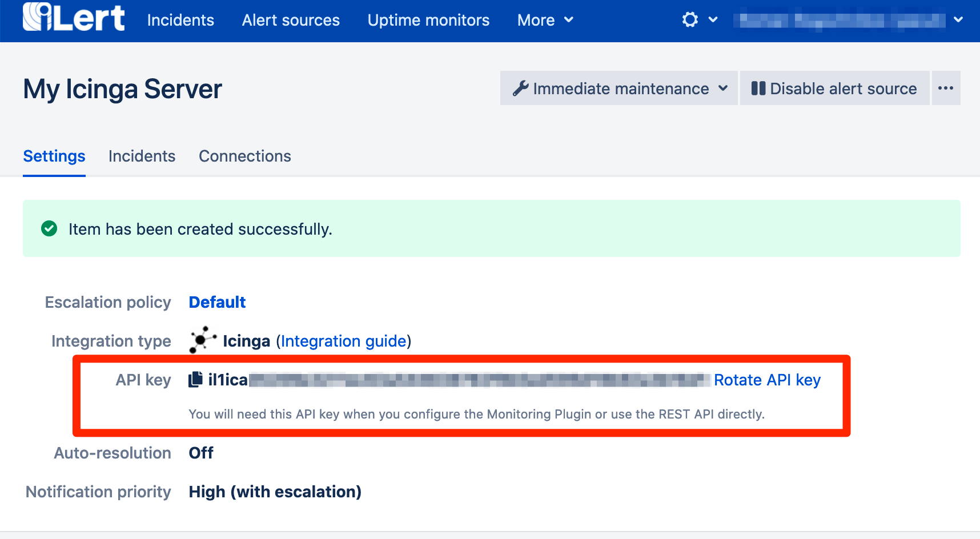980x539 pixels.
Task: Copy API key using the copy icon
Action: pyautogui.click(x=196, y=379)
